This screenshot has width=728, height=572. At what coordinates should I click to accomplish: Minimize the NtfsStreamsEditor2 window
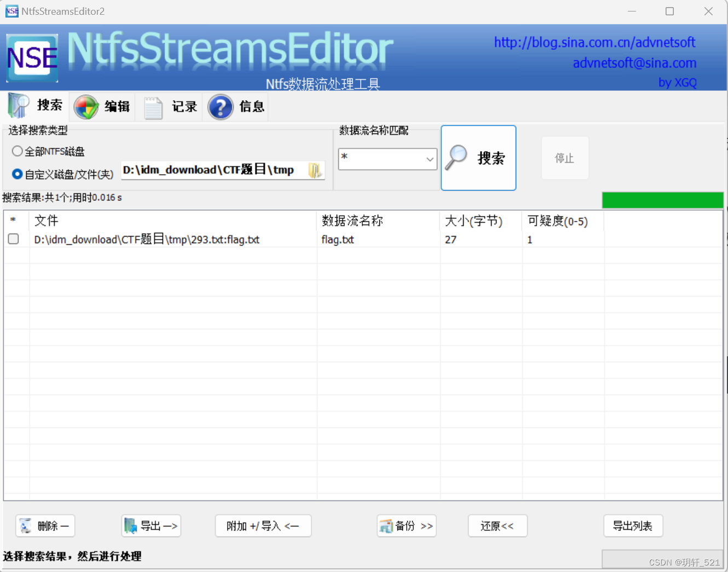[x=632, y=11]
